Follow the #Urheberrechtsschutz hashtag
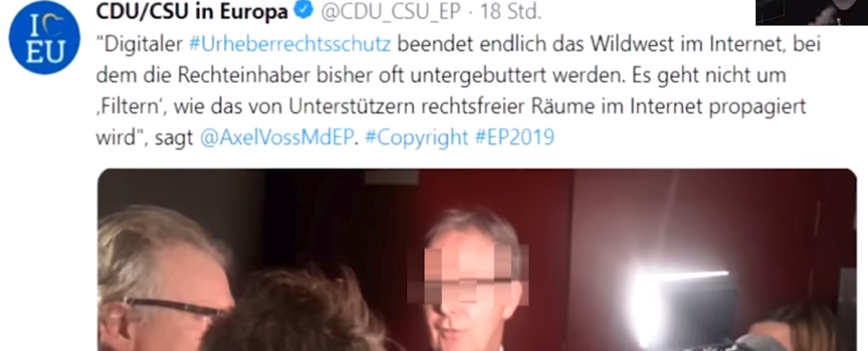The height and width of the screenshot is (351, 868). tap(290, 44)
